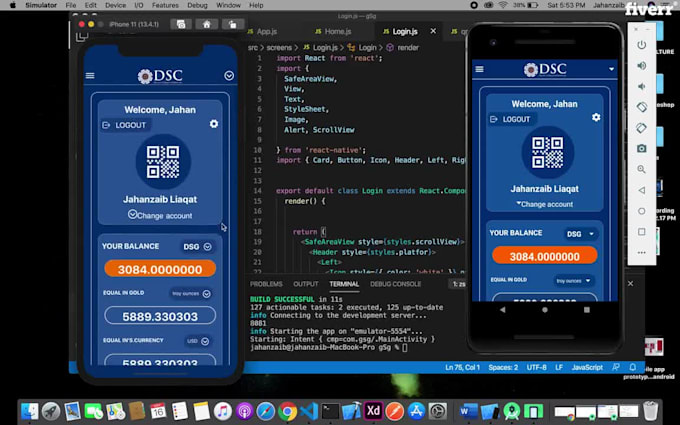The image size is (680, 425).
Task: Open DSG currency dropdown in iPhone app
Action: click(198, 247)
